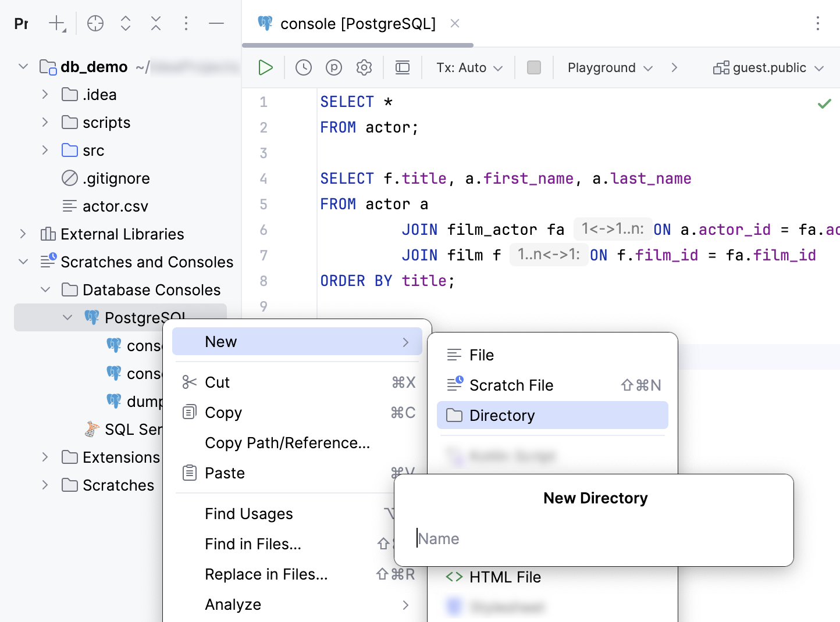Collapse all nodes in Project panel
This screenshot has width=840, height=622.
pos(155,23)
